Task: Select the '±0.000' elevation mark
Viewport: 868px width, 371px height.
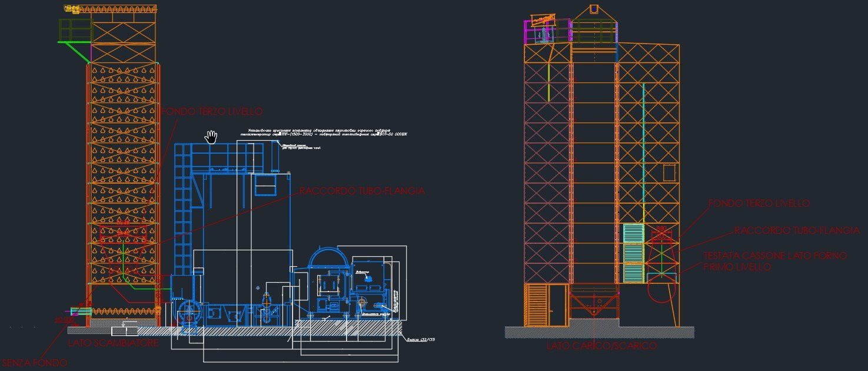Action: click(65, 320)
